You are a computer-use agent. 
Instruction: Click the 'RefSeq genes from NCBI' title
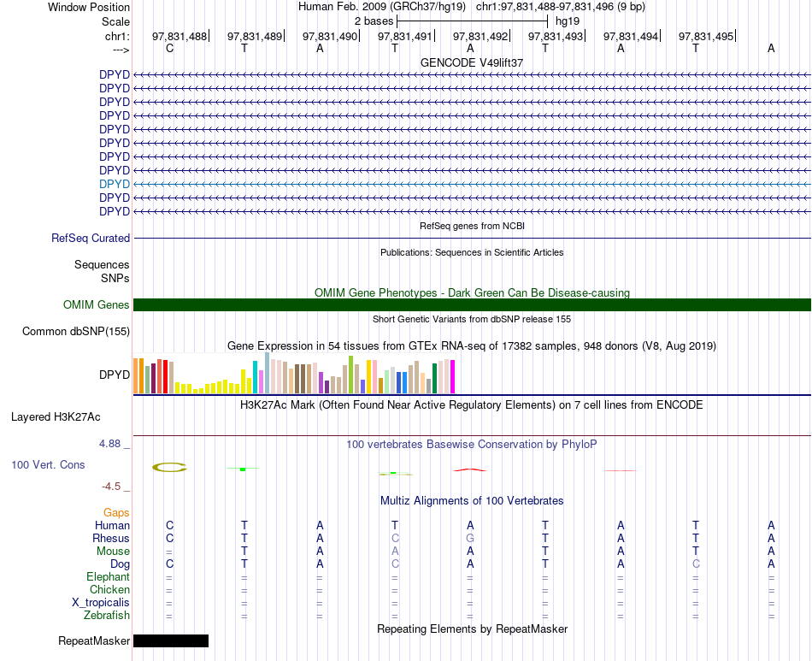[x=472, y=226]
